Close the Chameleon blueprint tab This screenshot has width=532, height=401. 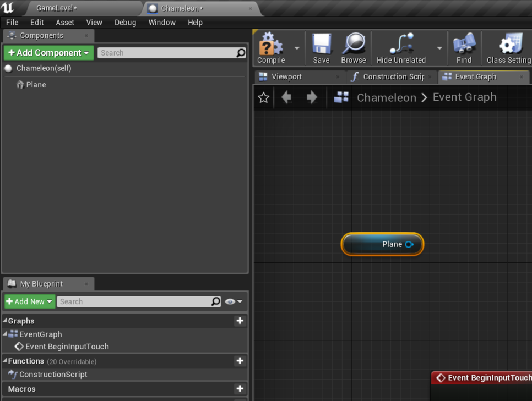pyautogui.click(x=251, y=8)
